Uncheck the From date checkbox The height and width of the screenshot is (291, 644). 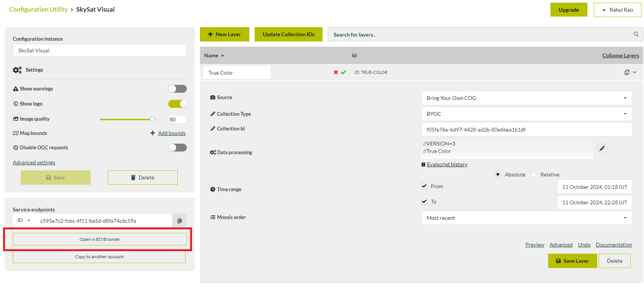pyautogui.click(x=424, y=186)
